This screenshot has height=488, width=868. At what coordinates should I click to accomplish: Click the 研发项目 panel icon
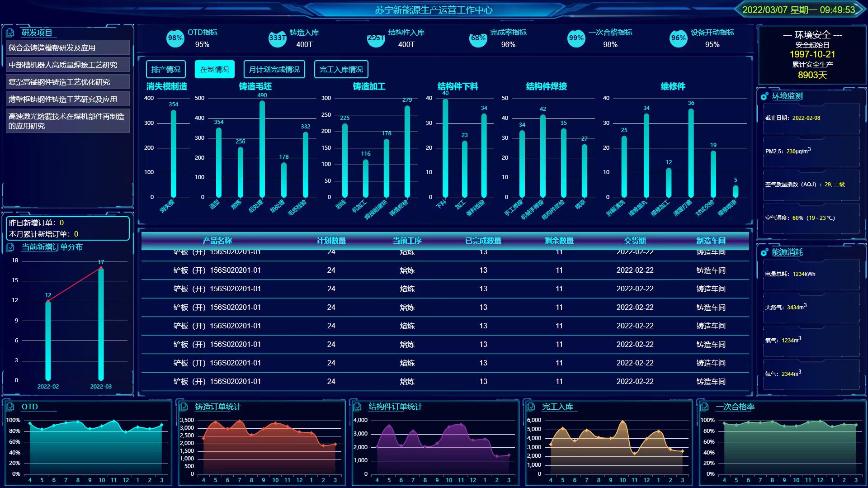10,33
